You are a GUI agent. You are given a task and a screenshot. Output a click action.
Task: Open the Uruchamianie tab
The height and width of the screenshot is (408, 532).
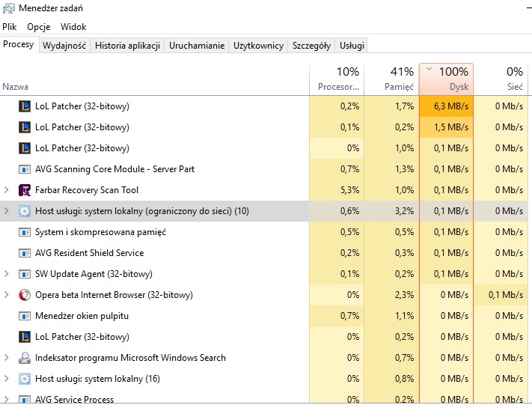197,46
